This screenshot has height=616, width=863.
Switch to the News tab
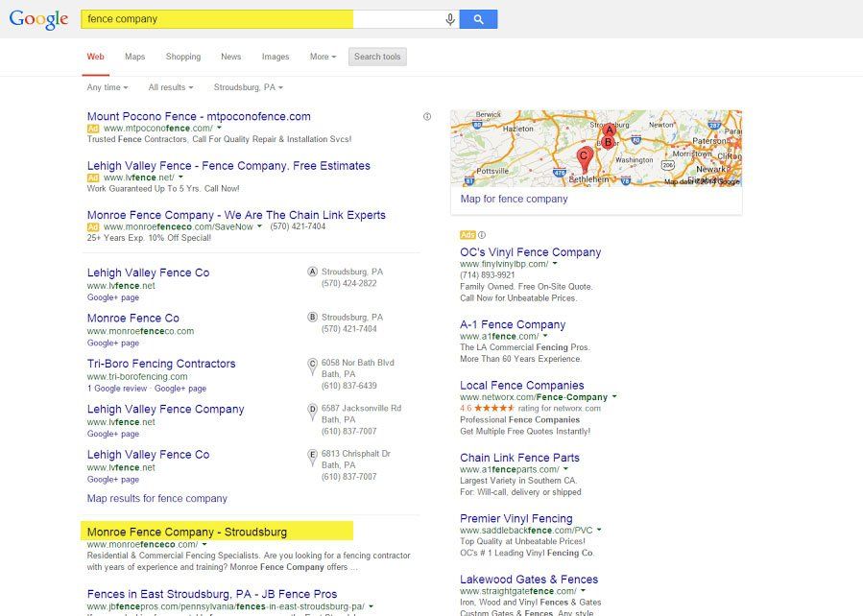coord(231,57)
